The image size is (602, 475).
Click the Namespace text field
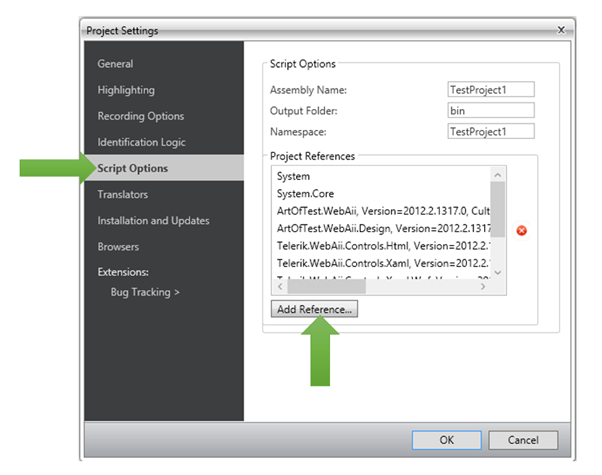click(x=491, y=131)
